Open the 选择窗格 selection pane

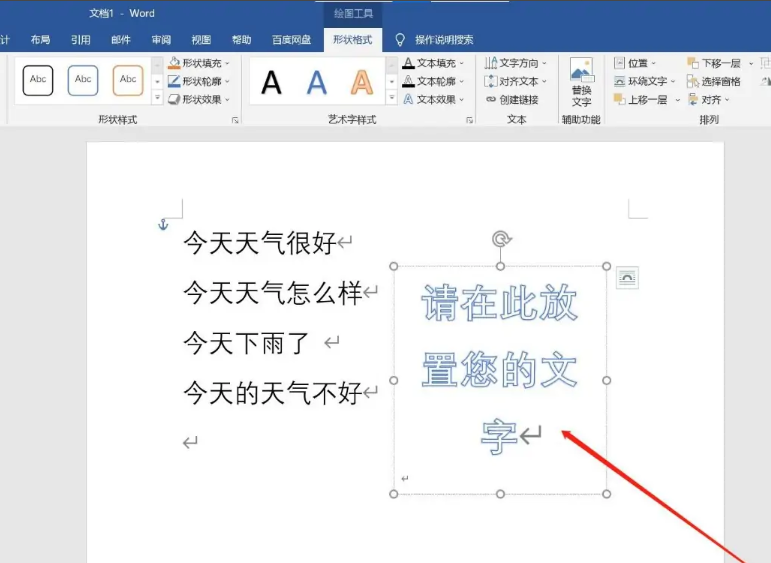(713, 82)
